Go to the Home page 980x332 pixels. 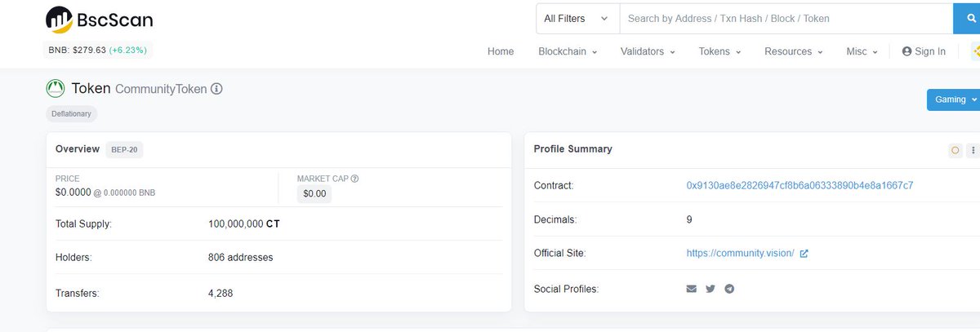pos(501,51)
